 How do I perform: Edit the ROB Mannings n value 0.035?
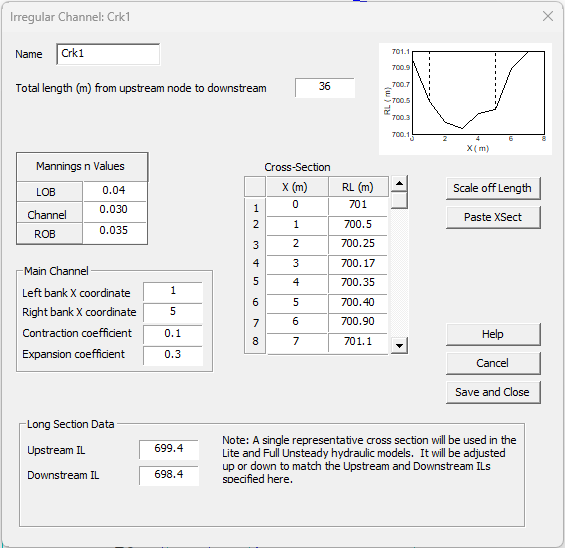point(114,232)
